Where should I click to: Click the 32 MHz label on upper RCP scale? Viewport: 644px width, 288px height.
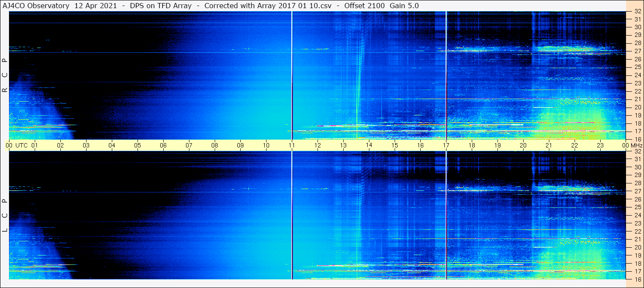coord(637,12)
